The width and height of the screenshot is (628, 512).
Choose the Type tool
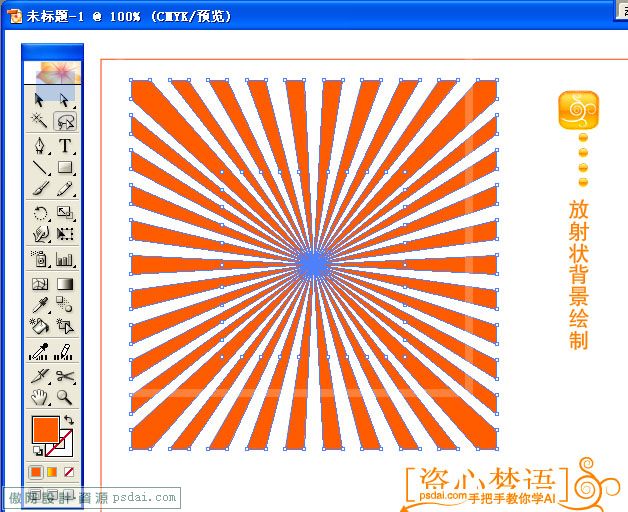[65, 146]
